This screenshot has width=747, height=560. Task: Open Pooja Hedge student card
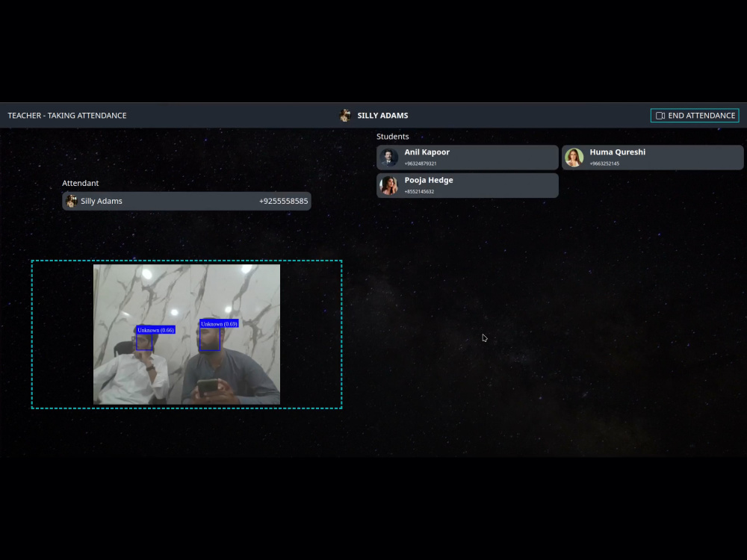pyautogui.click(x=468, y=186)
